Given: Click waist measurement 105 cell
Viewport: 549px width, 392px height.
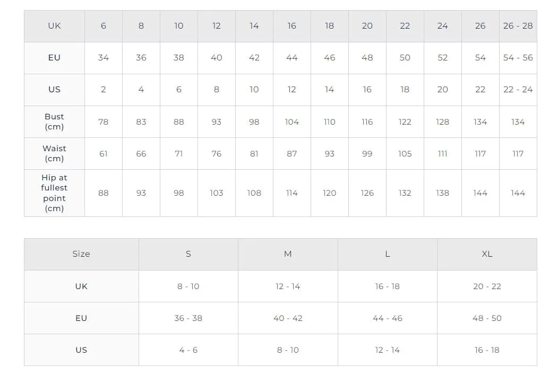Looking at the screenshot, I should coord(405,153).
